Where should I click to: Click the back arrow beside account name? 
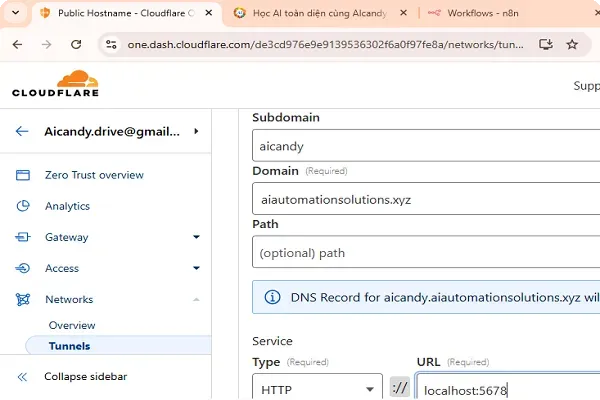tap(22, 132)
